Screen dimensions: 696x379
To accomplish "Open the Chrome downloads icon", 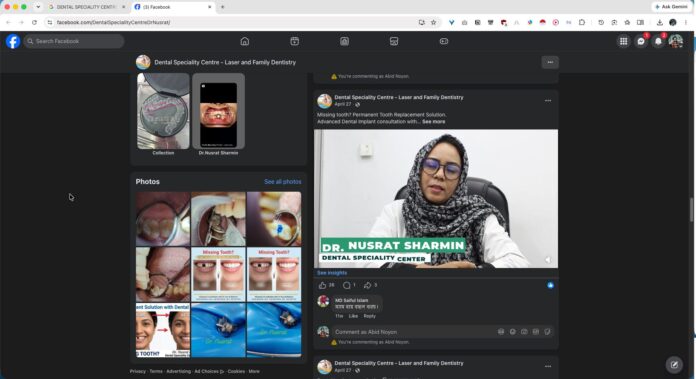I will pyautogui.click(x=660, y=22).
